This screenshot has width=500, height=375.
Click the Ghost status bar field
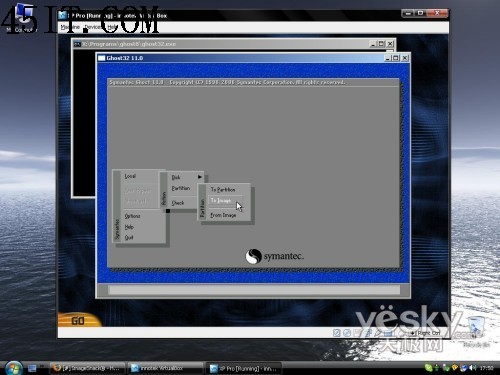pos(254,290)
